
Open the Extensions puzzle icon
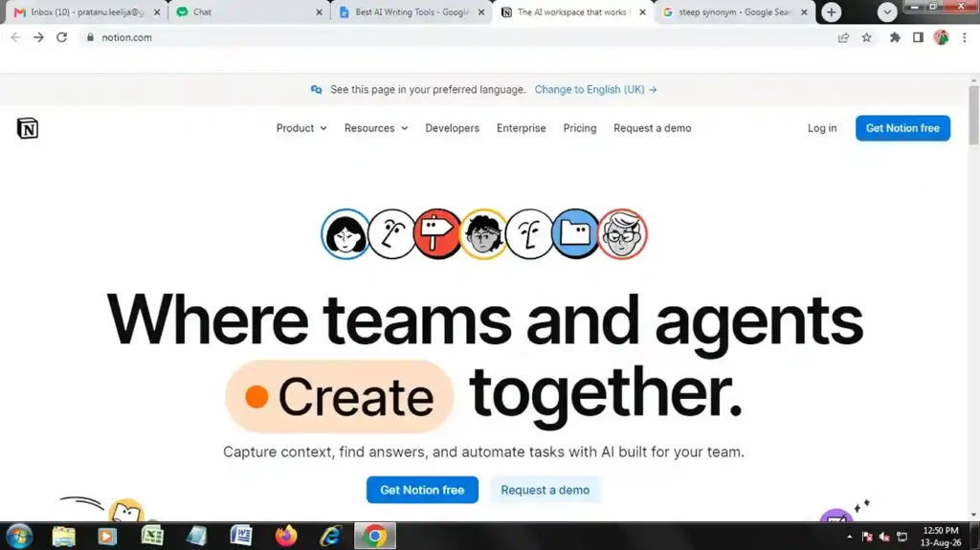point(895,37)
